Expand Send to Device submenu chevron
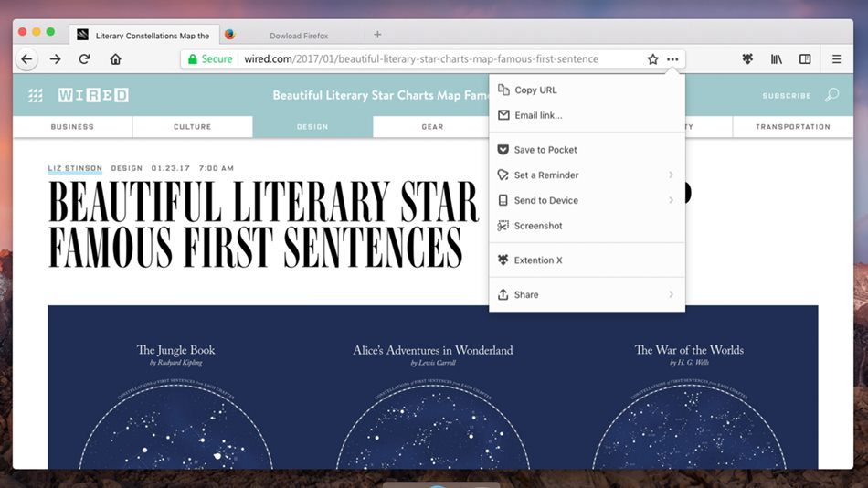 click(671, 200)
